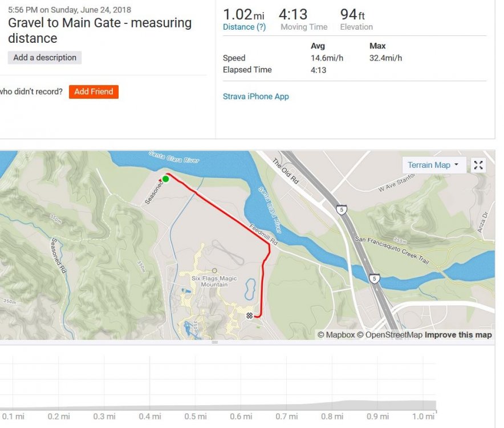
Task: Grab the map resize handle below the map
Action: 215,342
